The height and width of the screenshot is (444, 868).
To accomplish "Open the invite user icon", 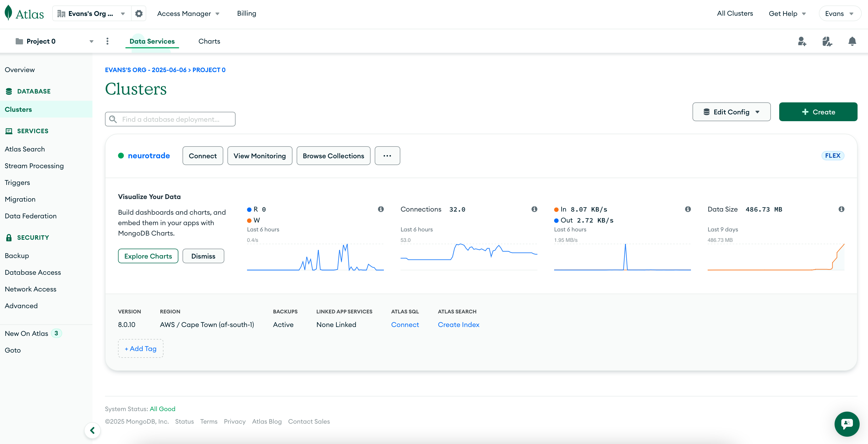I will pyautogui.click(x=802, y=42).
